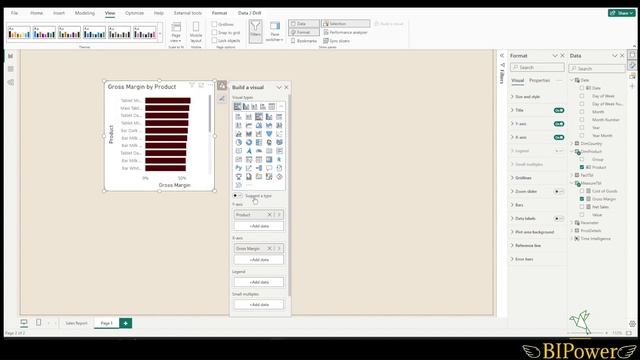
Task: Open the Sync slicers pane
Action: point(336,41)
